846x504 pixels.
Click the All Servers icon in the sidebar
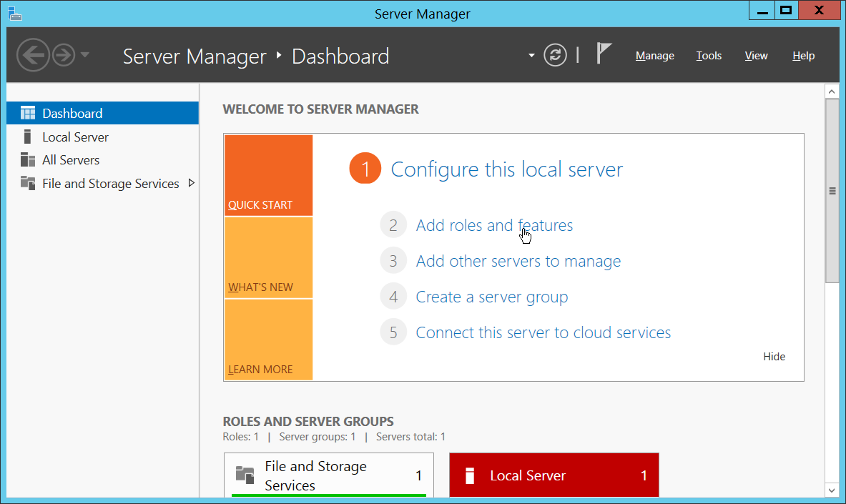[x=28, y=160]
